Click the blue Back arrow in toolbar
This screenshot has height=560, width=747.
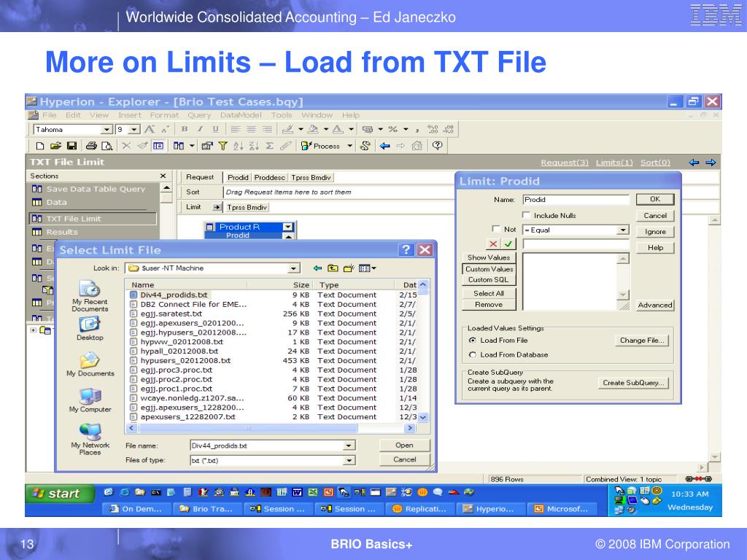coord(385,146)
